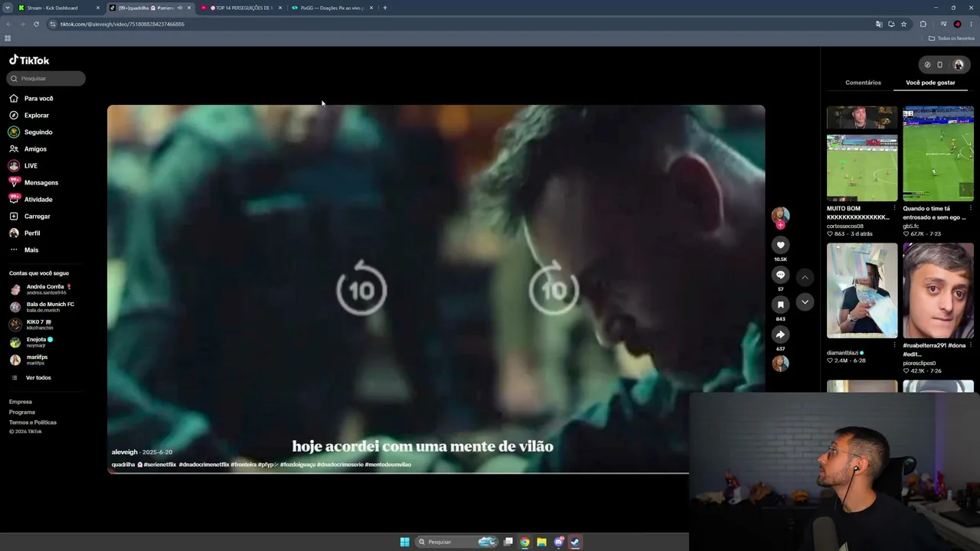Open the Amigos page
Viewport: 980px width, 551px height.
click(28, 149)
